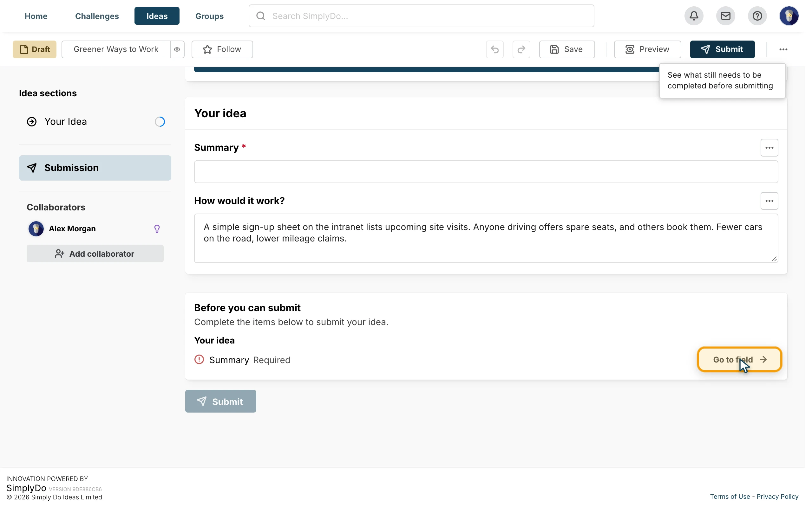
Task: Open the help question mark icon
Action: click(x=757, y=16)
